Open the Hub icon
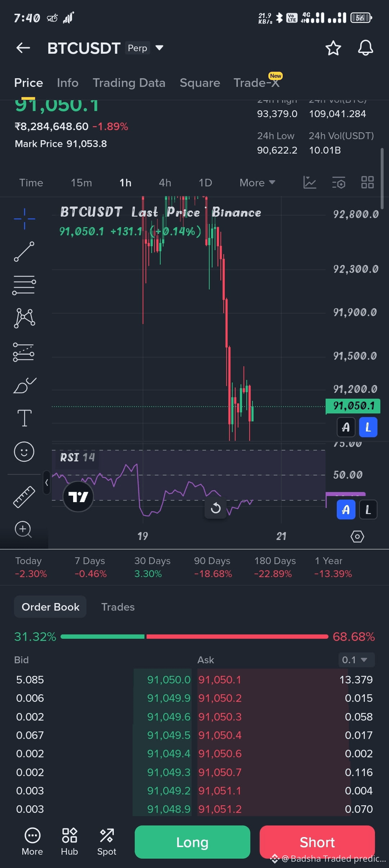Viewport: 389px width, 868px height. pos(70,842)
